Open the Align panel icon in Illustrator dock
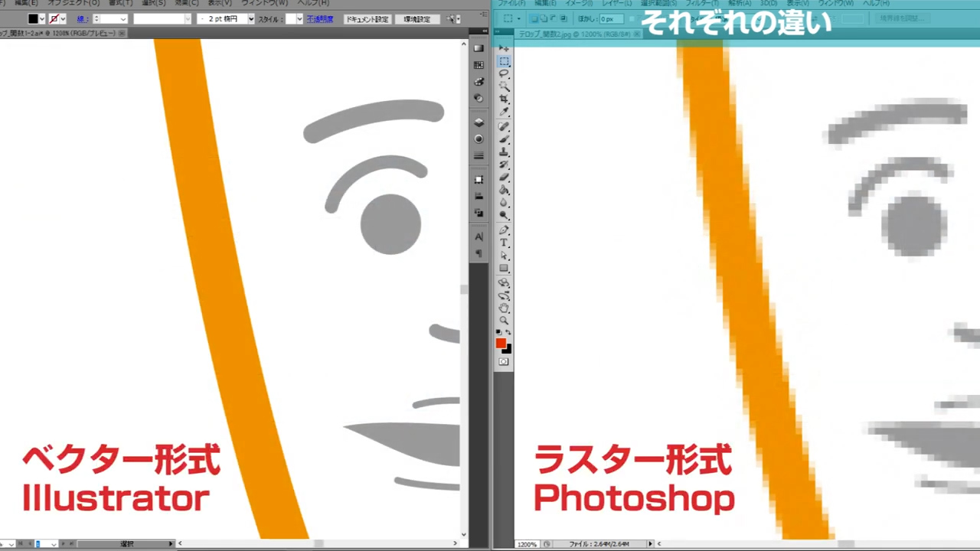 click(479, 197)
